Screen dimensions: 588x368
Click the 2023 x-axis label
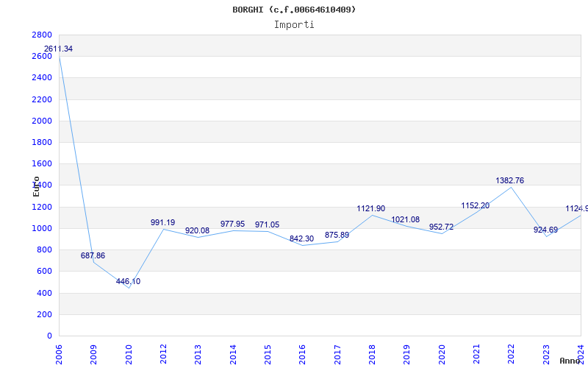(546, 355)
